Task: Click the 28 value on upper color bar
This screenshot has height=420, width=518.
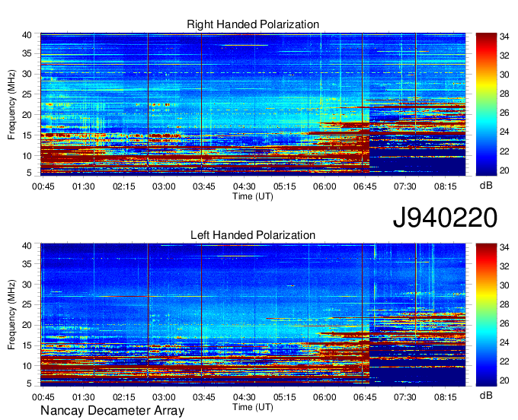Action: point(504,94)
